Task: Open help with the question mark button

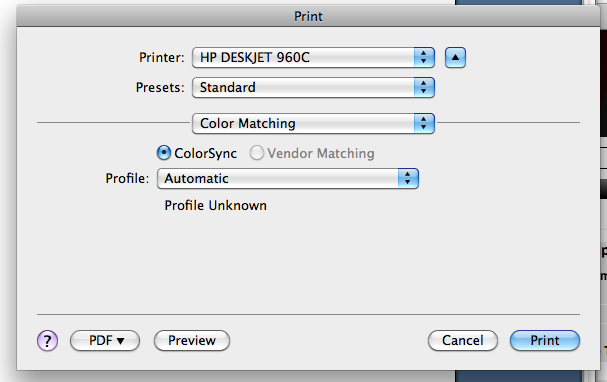Action: [48, 341]
